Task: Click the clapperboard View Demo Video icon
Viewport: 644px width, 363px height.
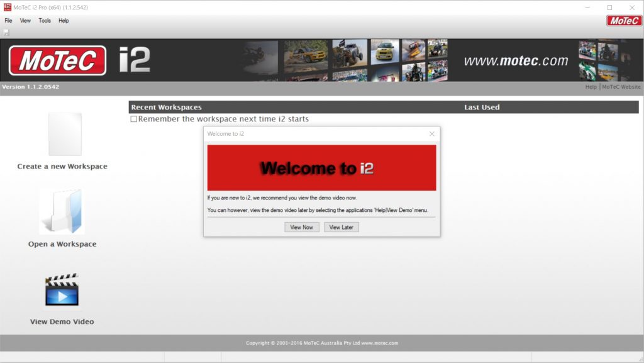Action: pyautogui.click(x=62, y=289)
